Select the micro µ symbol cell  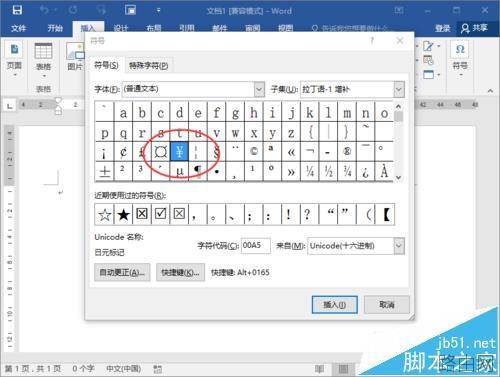pyautogui.click(x=180, y=172)
